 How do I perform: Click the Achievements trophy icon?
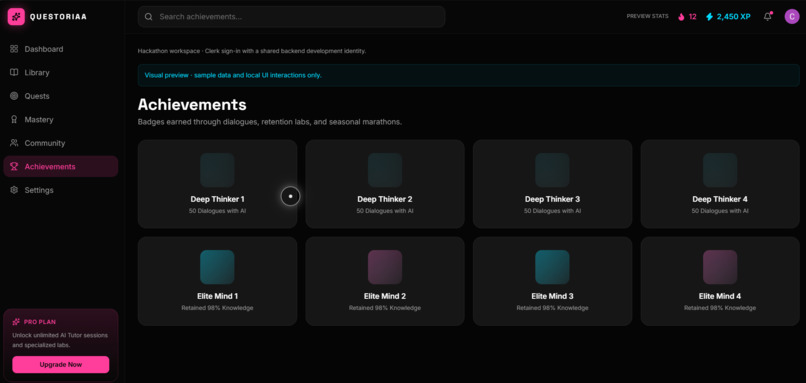coord(14,167)
